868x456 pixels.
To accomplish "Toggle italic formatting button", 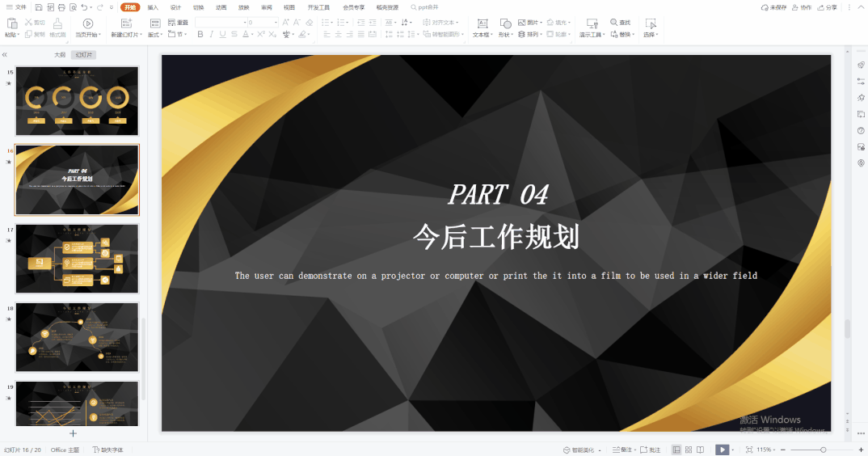I will click(212, 35).
